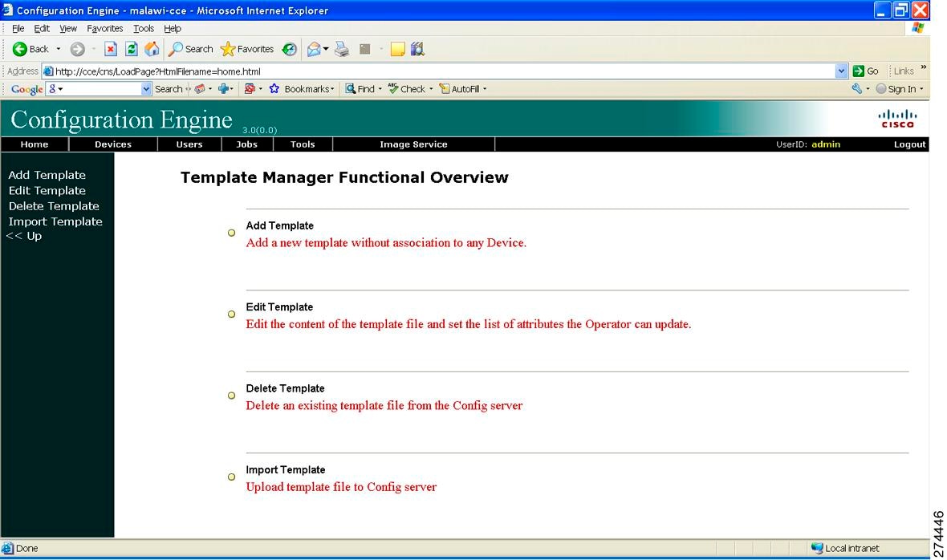The width and height of the screenshot is (947, 560).
Task: Expand the Links toolbar chevron
Action: pos(924,67)
